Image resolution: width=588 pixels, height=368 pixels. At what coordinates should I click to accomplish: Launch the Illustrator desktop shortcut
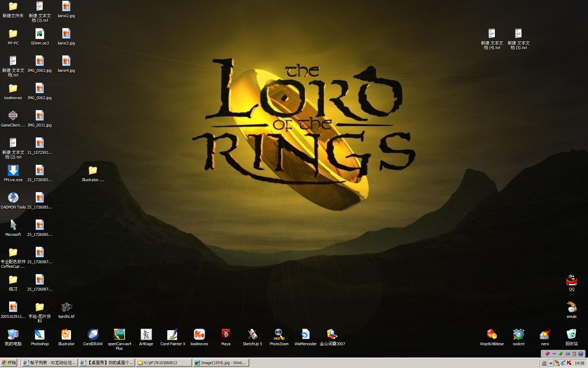(x=66, y=337)
